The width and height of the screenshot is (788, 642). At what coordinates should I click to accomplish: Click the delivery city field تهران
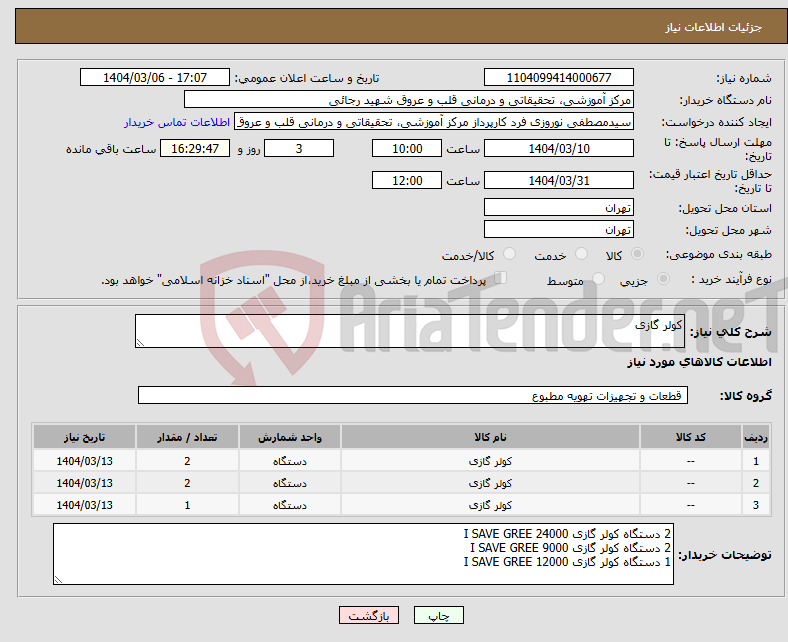point(558,229)
